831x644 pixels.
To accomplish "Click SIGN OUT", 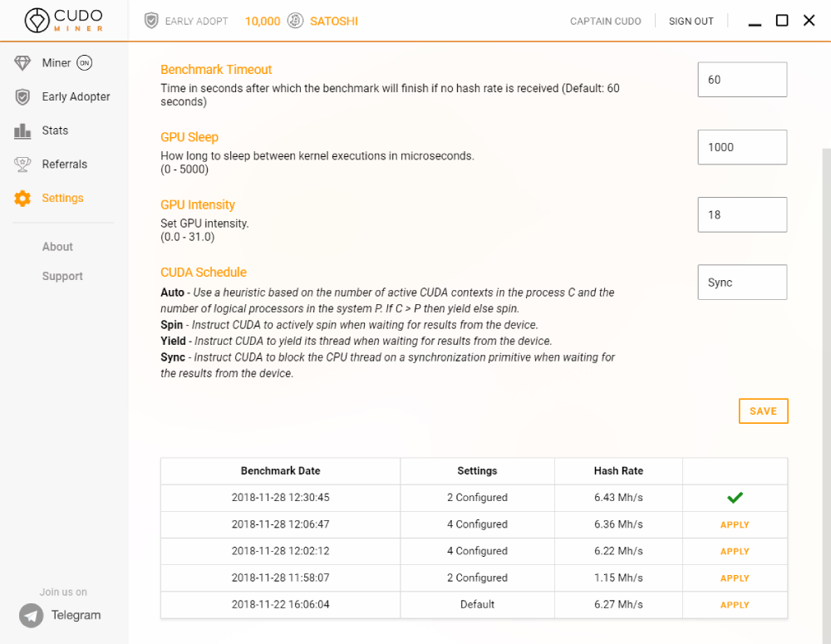I will [691, 21].
